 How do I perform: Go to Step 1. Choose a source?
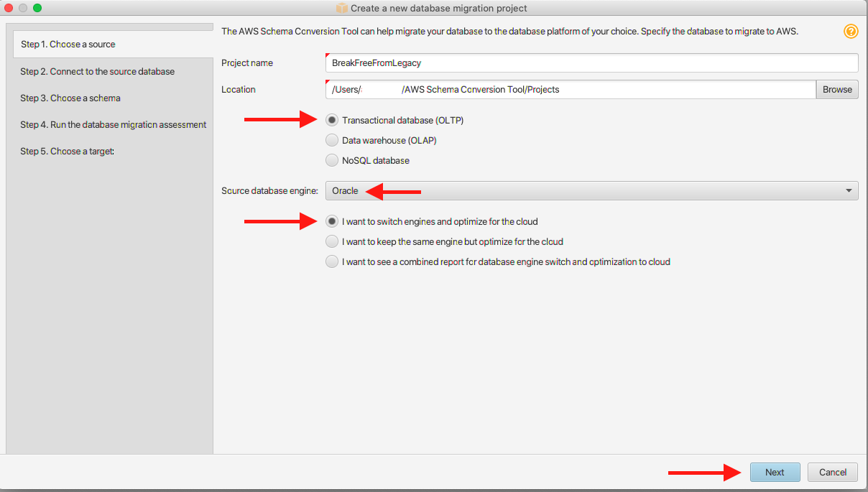113,44
